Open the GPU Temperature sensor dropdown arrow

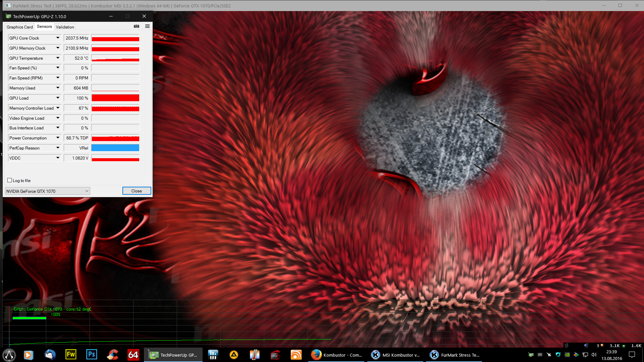tap(58, 58)
